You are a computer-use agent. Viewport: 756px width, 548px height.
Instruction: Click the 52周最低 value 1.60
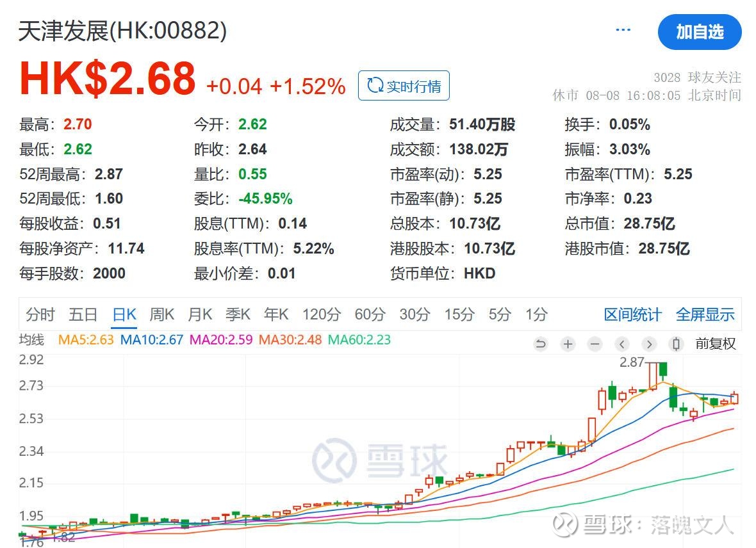[x=108, y=198]
